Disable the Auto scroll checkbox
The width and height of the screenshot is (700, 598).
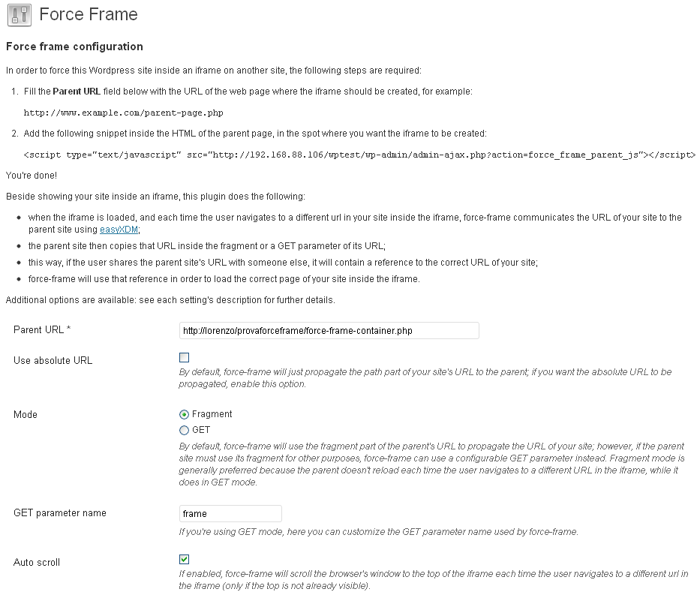184,559
